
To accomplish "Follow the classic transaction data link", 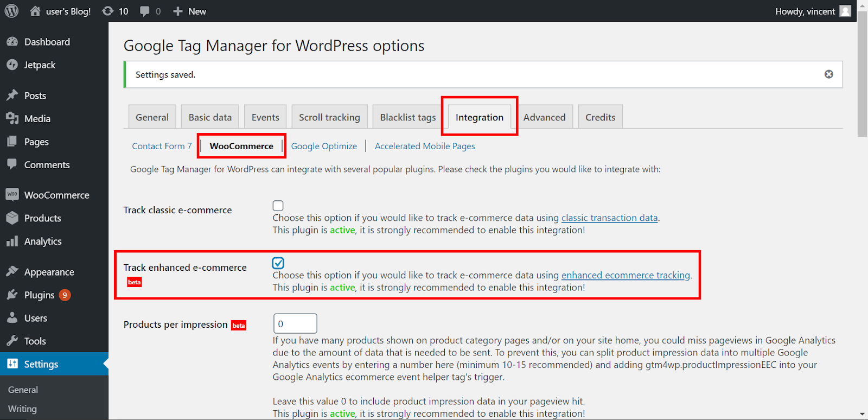I will click(609, 218).
